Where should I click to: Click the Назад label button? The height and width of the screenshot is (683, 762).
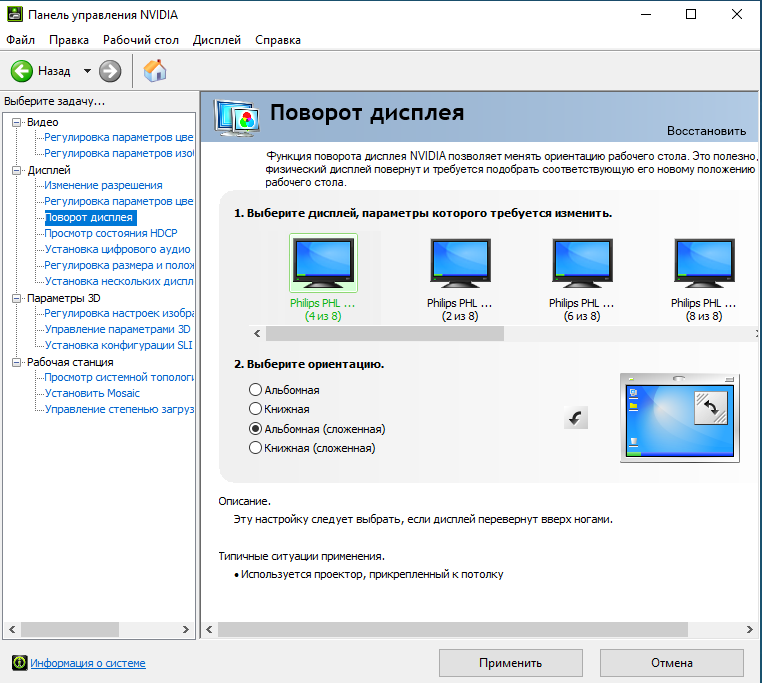click(x=54, y=71)
